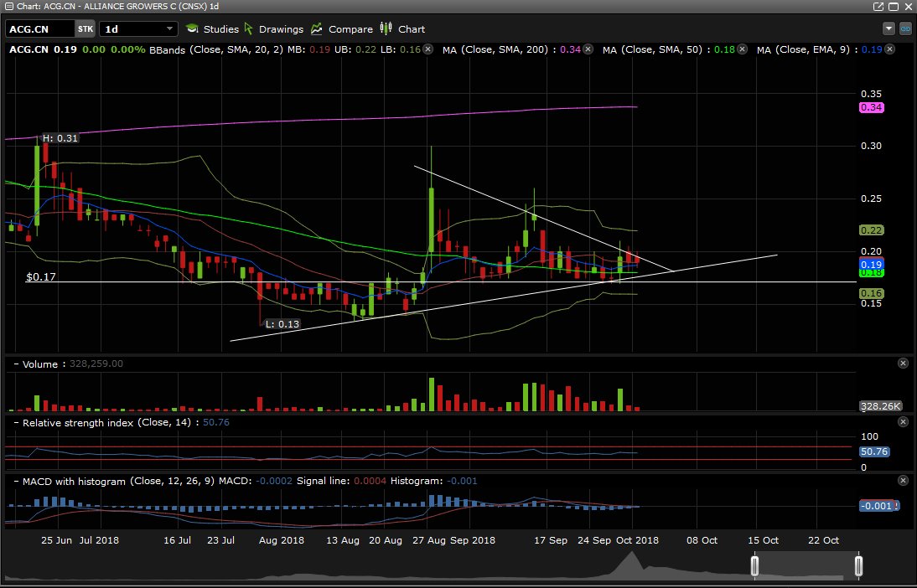Collapse the MACD with histogram panel

click(x=17, y=481)
